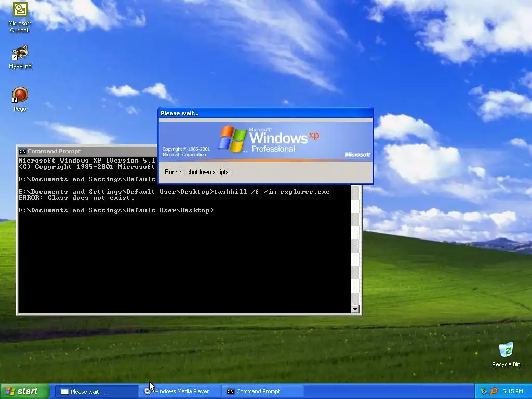532x399 pixels.
Task: Open the Start menu
Action: (x=24, y=391)
